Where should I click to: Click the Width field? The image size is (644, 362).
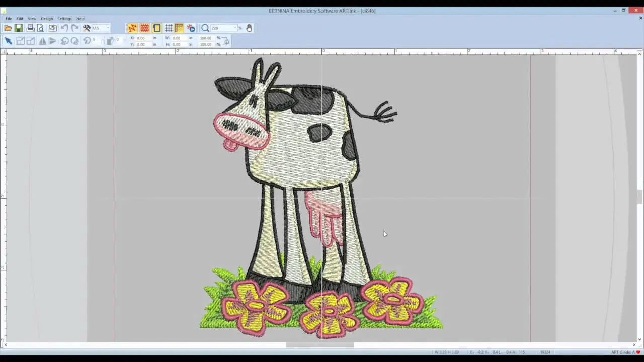tap(179, 38)
